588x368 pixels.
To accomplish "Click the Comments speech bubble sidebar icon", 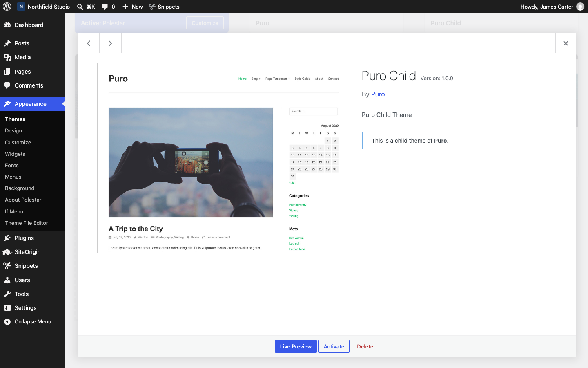I will click(7, 85).
